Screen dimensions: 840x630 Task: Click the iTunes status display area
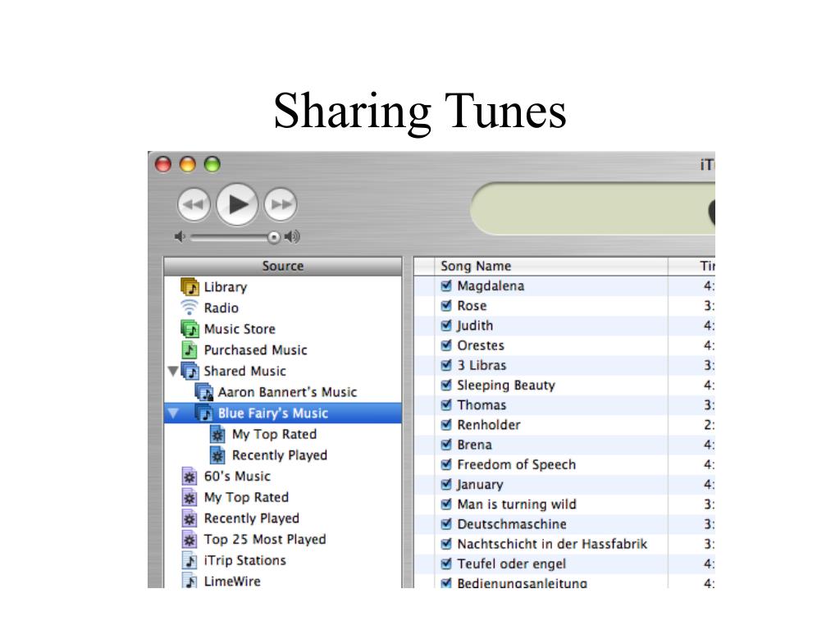592,208
